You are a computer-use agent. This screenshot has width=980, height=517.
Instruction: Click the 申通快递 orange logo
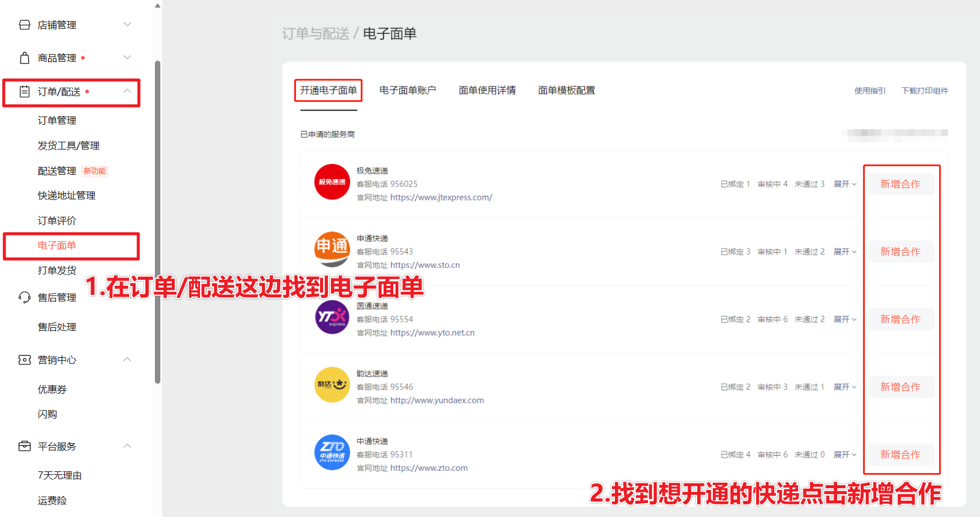click(332, 249)
